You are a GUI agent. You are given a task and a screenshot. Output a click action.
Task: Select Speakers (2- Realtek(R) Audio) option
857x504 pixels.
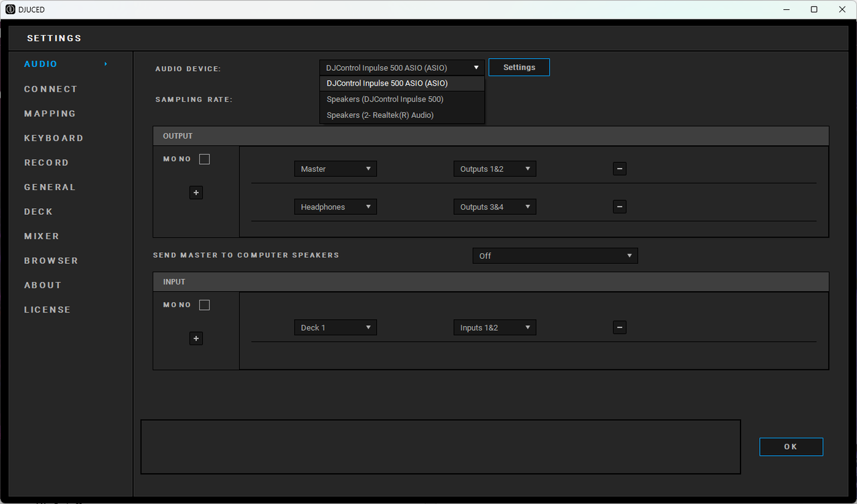click(402, 115)
